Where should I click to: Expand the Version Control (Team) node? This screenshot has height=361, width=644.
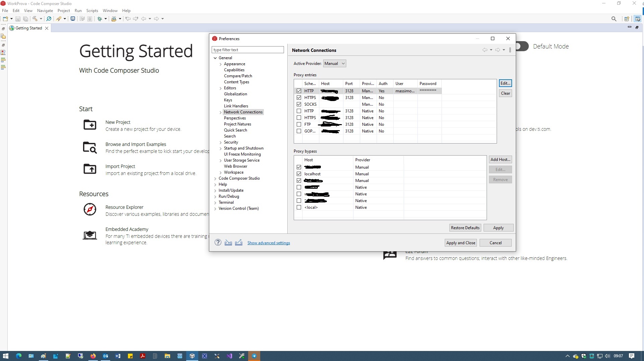pos(215,209)
